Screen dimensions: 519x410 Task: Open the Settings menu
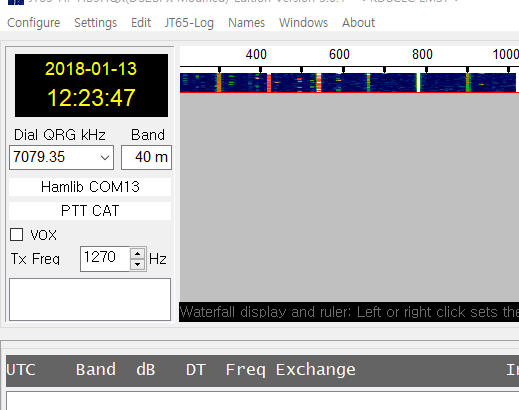tap(95, 23)
